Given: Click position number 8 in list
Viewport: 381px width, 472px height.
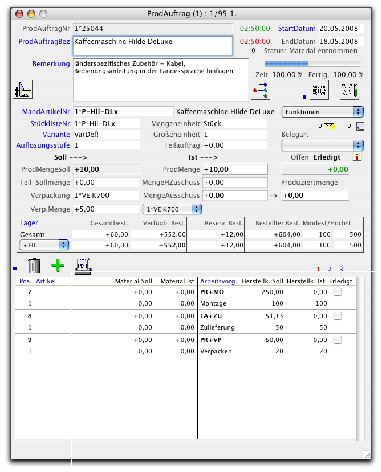Looking at the screenshot, I should coord(30,316).
